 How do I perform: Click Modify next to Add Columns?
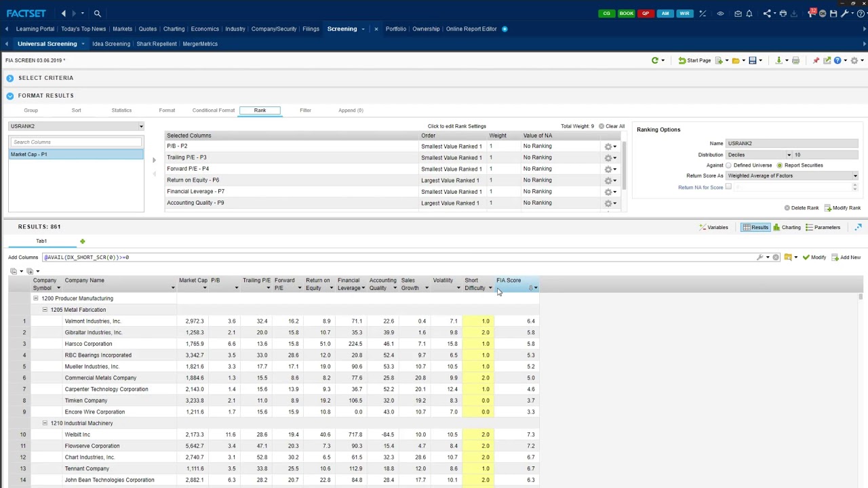814,258
